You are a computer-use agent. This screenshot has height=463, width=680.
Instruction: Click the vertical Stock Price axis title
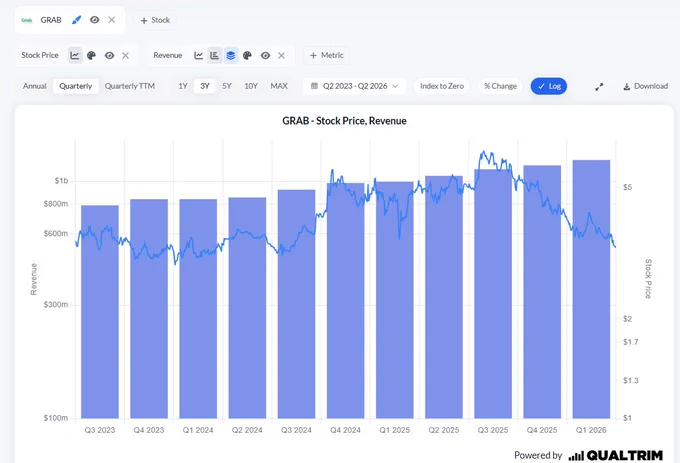pyautogui.click(x=648, y=279)
